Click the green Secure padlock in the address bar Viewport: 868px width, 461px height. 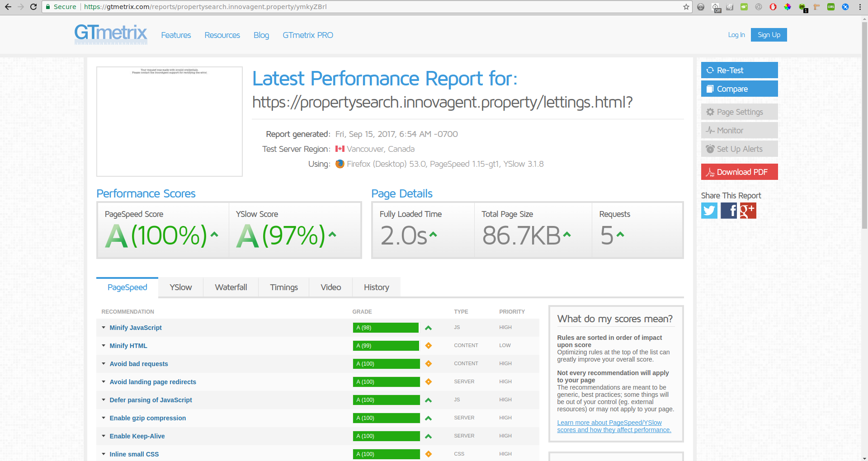coord(48,7)
